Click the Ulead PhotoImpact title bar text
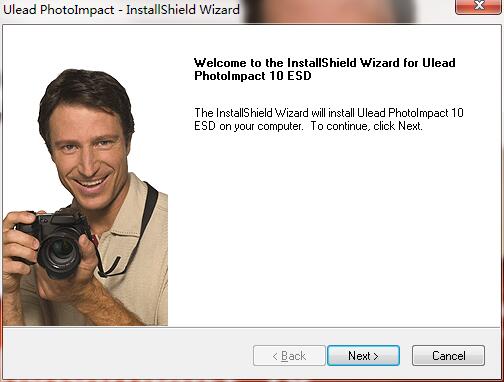Image resolution: width=504 pixels, height=382 pixels. coord(121,9)
